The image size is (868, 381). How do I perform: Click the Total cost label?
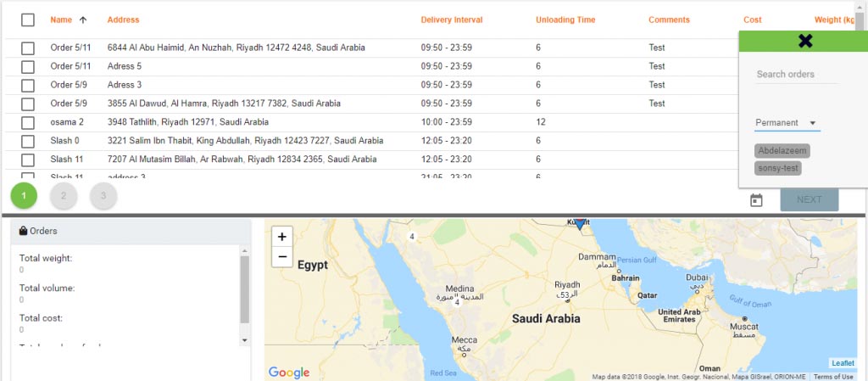(x=41, y=318)
